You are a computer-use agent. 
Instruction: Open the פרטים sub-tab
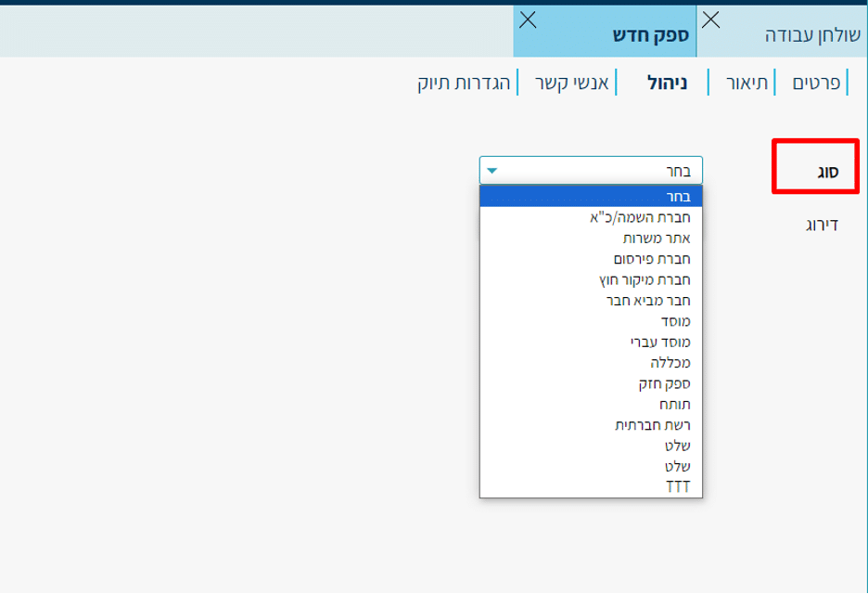[816, 83]
